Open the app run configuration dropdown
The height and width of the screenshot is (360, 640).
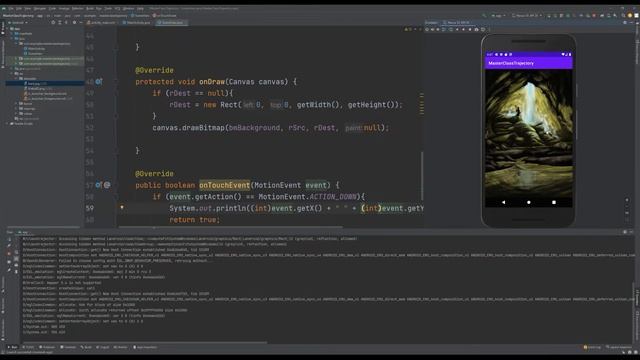pyautogui.click(x=498, y=16)
